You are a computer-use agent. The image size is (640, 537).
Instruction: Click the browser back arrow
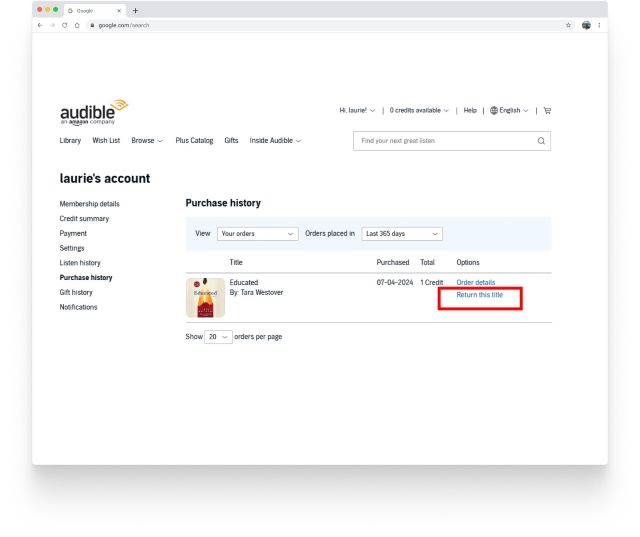coord(41,25)
